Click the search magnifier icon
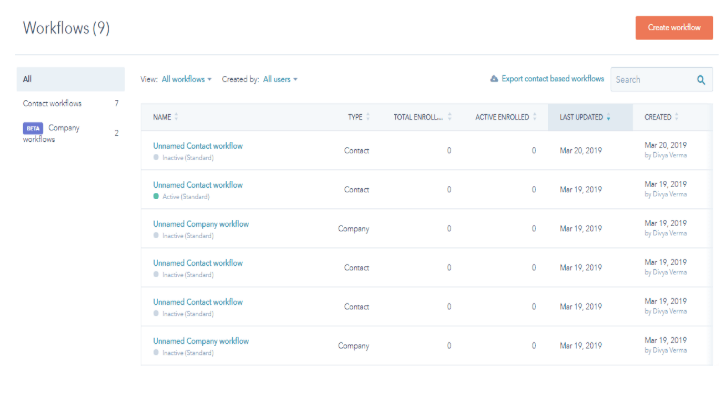 (701, 80)
